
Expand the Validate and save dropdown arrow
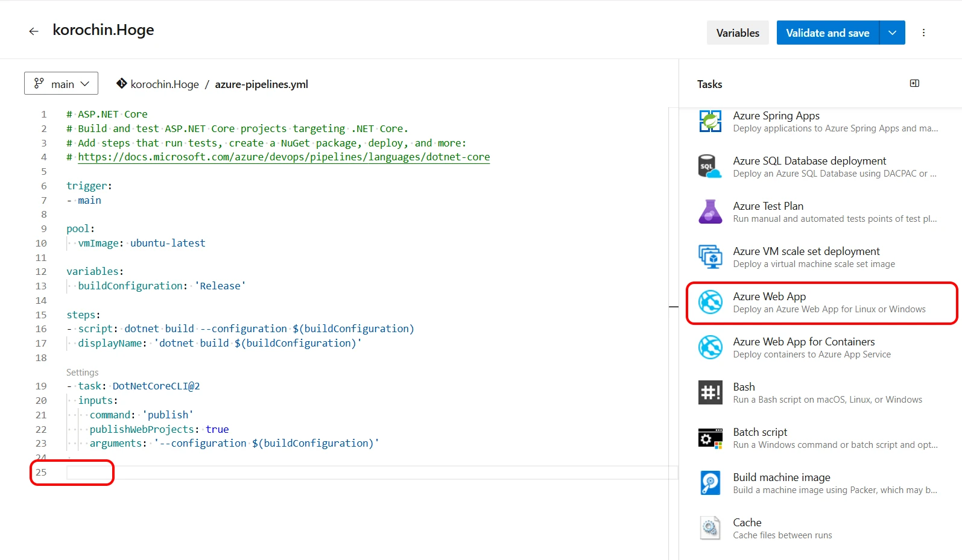tap(893, 33)
